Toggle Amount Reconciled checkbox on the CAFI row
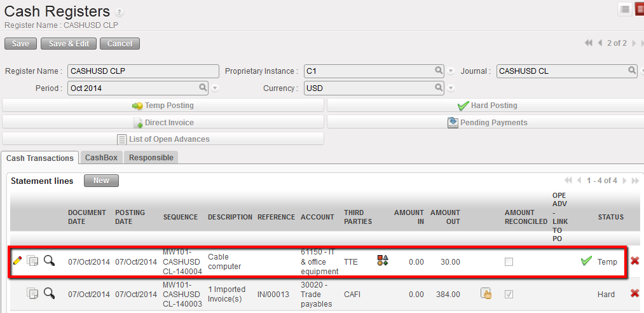Image resolution: width=644 pixels, height=313 pixels. click(x=509, y=294)
